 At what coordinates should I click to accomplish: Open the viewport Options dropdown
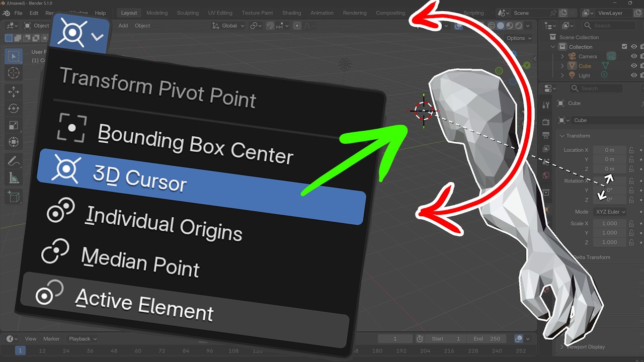(518, 38)
